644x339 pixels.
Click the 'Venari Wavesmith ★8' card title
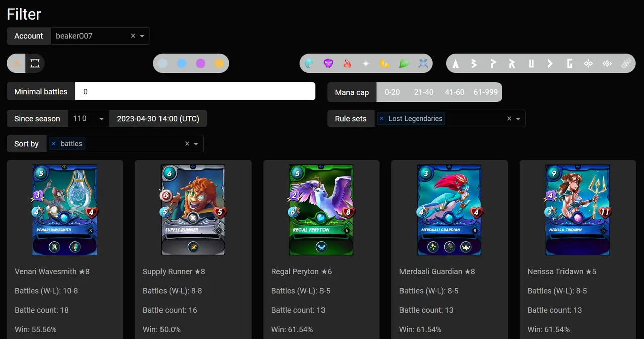click(52, 271)
